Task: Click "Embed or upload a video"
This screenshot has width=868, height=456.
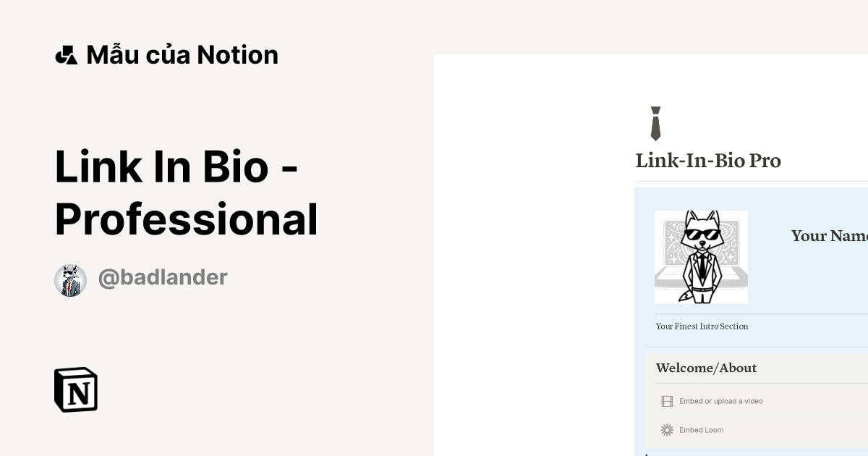Action: [720, 401]
